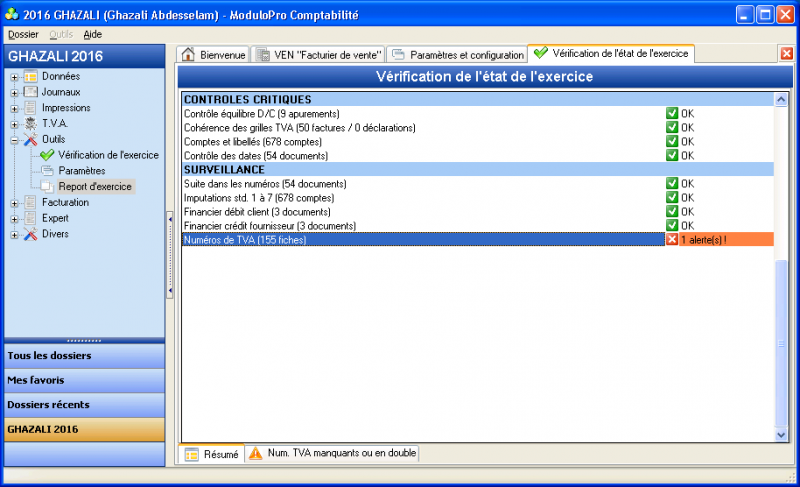Click Contrôle des dates (54 documents) row

click(423, 156)
